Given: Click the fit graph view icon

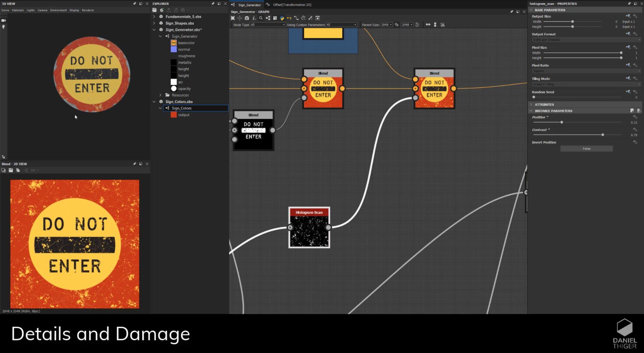Looking at the screenshot, I should point(233,18).
